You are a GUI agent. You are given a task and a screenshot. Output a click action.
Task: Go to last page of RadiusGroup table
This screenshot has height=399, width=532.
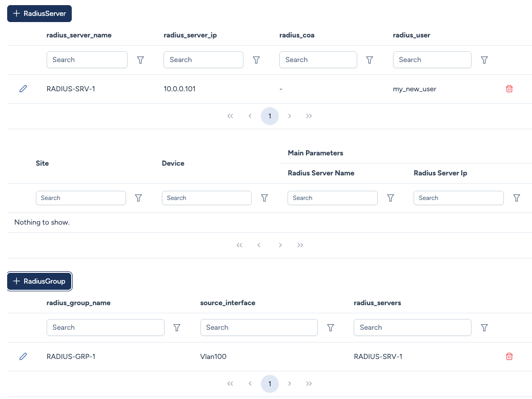(309, 384)
